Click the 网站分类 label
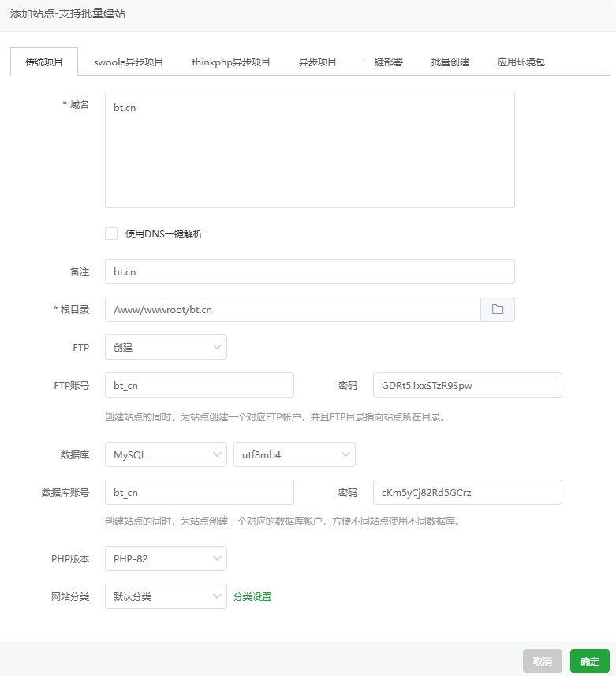616x676 pixels. click(70, 596)
